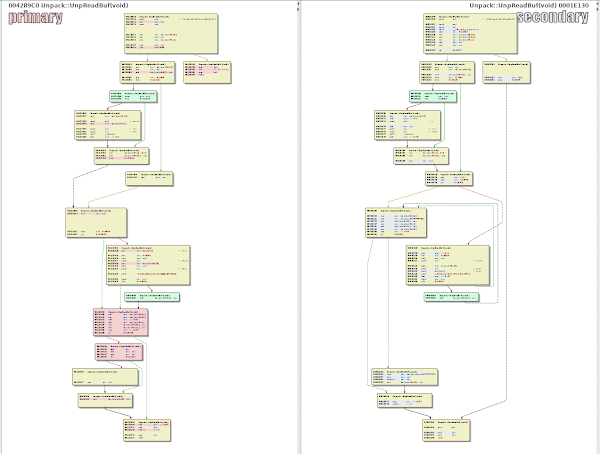This screenshot has height=454, width=600.
Task: Select the upper green node in primary graph
Action: 133,97
